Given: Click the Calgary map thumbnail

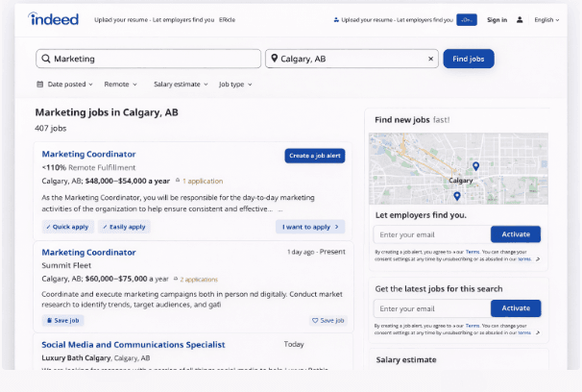Looking at the screenshot, I should coord(458,168).
